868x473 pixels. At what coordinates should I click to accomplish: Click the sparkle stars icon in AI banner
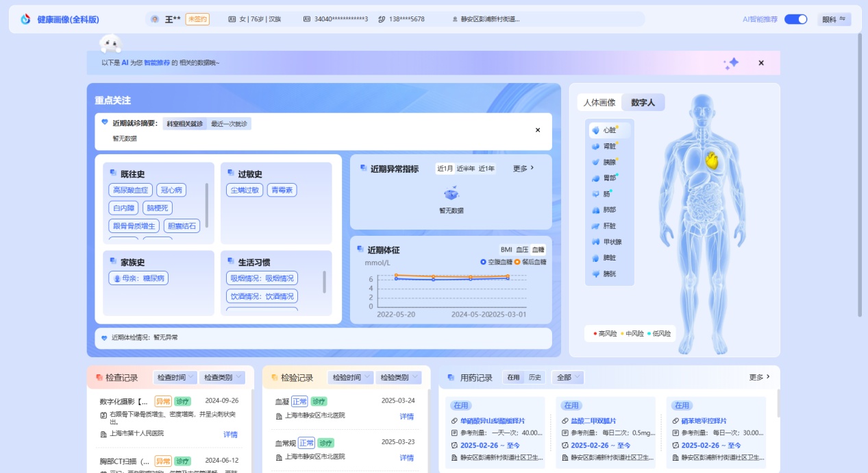pyautogui.click(x=731, y=63)
